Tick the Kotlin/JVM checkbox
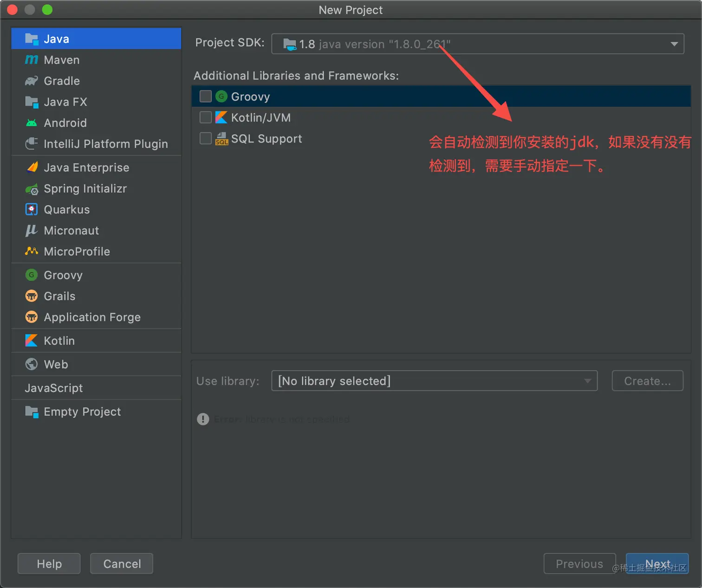This screenshot has height=588, width=702. point(206,117)
